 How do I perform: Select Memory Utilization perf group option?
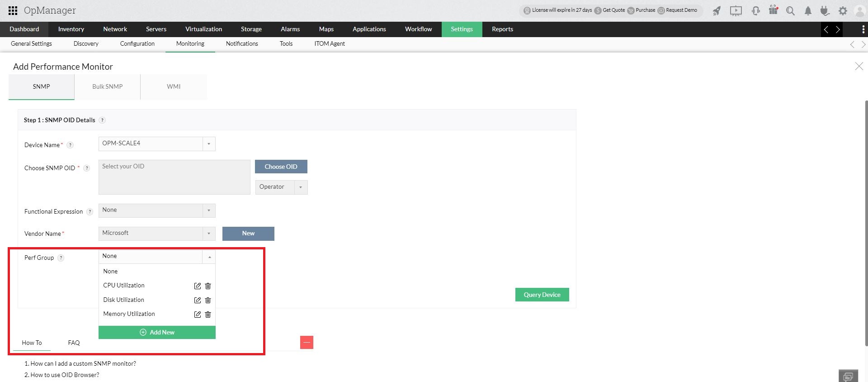click(x=129, y=314)
